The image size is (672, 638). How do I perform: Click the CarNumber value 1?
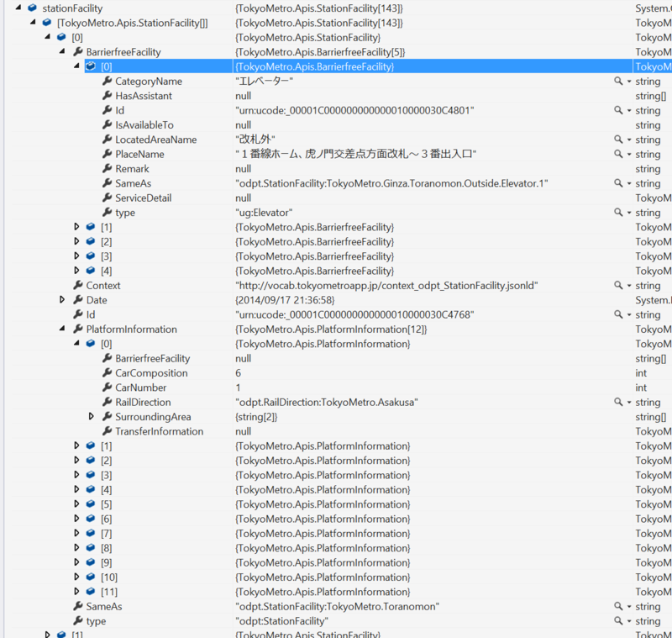click(x=238, y=388)
